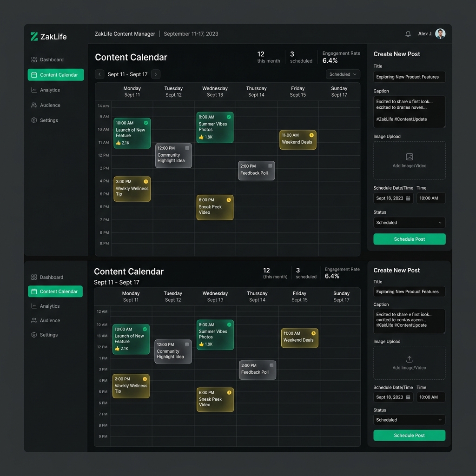Toggle the draft square on the lower Community Highlight Idea
This screenshot has height=476, width=476.
(x=187, y=344)
